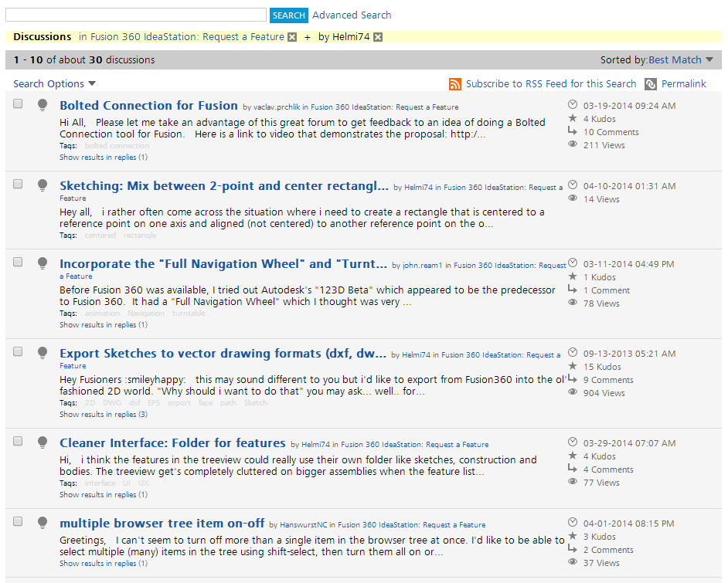Click lightbulb icon beside Cleaner Interface: Folder for features
728x583 pixels.
[x=43, y=442]
